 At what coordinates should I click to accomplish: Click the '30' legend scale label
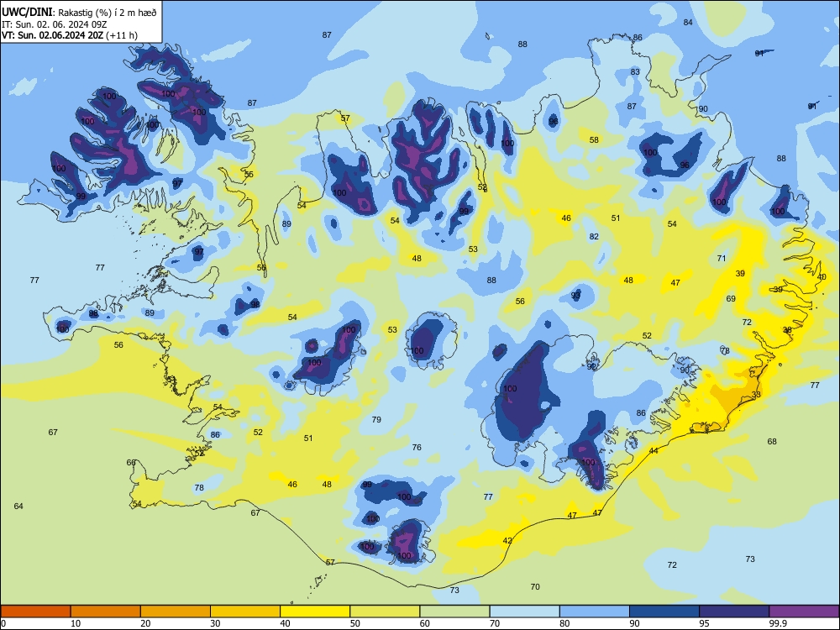click(215, 623)
